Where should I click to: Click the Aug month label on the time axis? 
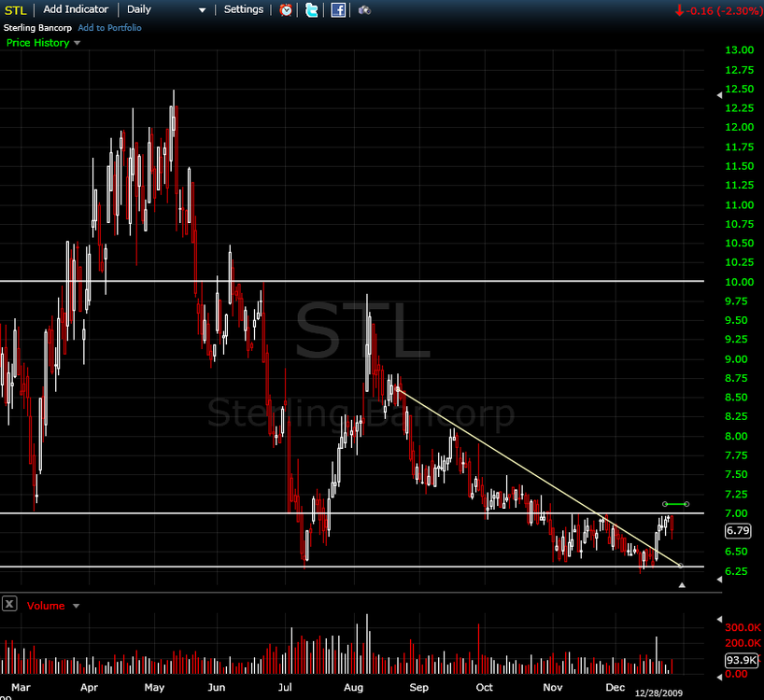click(353, 687)
